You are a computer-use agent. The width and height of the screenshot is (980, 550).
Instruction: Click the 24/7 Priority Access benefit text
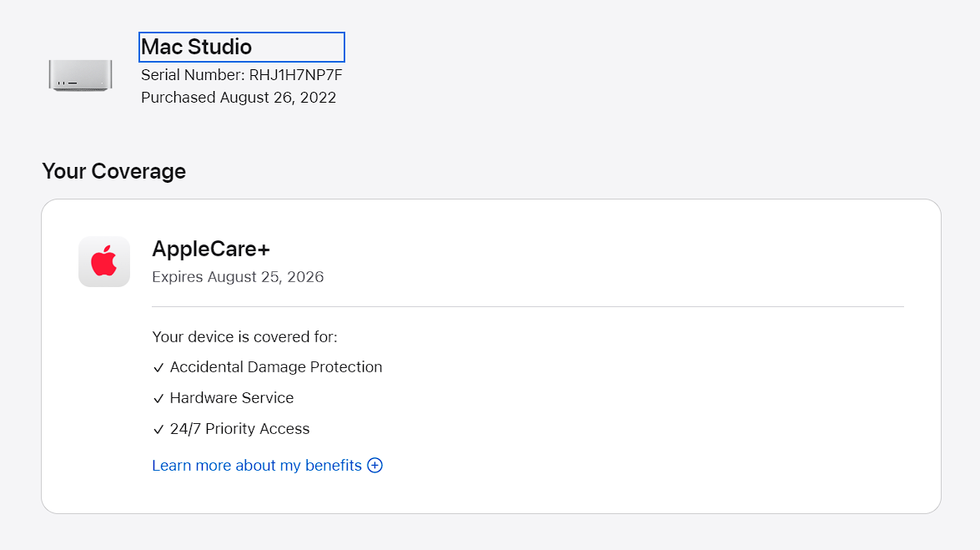[239, 429]
